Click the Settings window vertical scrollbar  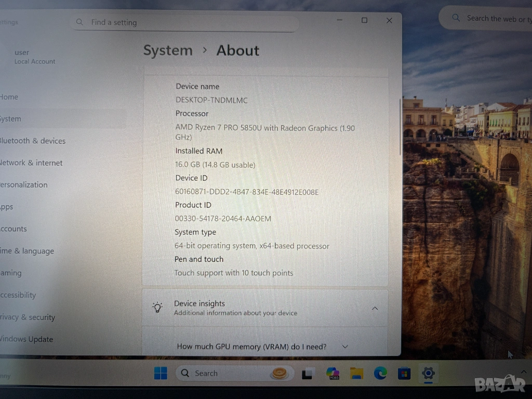click(x=400, y=127)
